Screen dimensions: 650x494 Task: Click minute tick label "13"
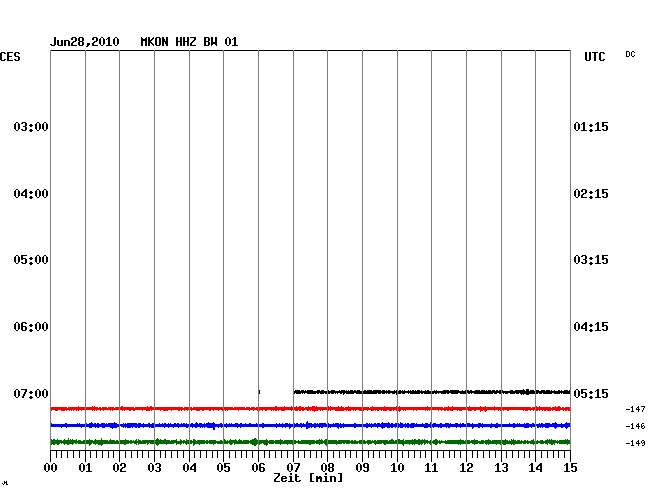click(501, 468)
